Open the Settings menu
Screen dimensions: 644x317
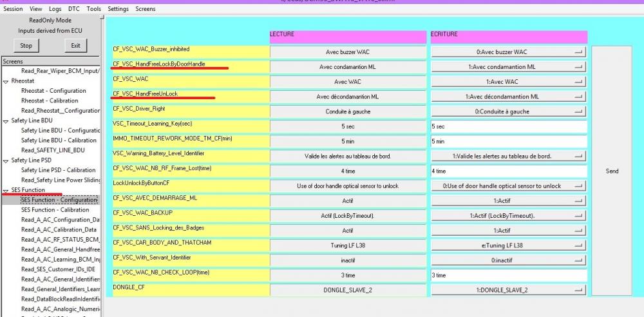[118, 8]
